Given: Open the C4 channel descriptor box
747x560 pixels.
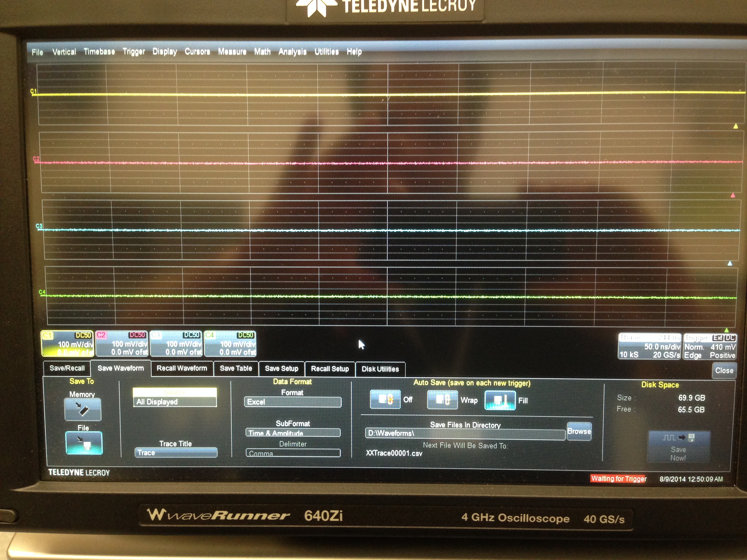Looking at the screenshot, I should (x=230, y=344).
